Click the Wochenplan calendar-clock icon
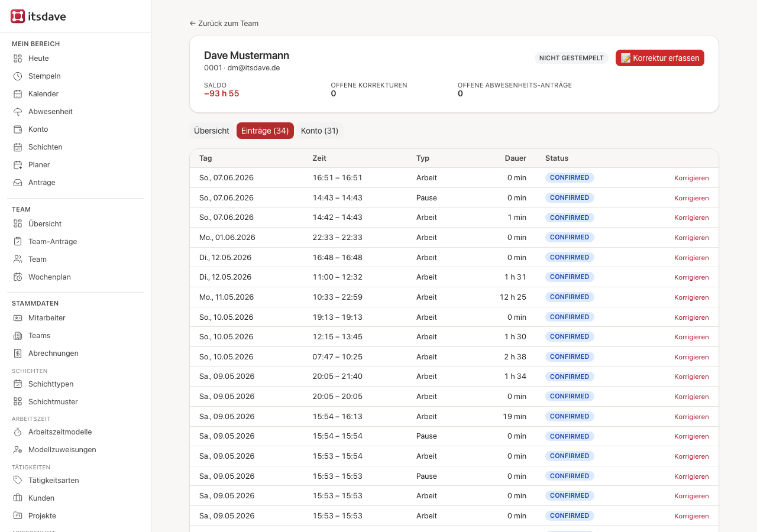 (18, 277)
